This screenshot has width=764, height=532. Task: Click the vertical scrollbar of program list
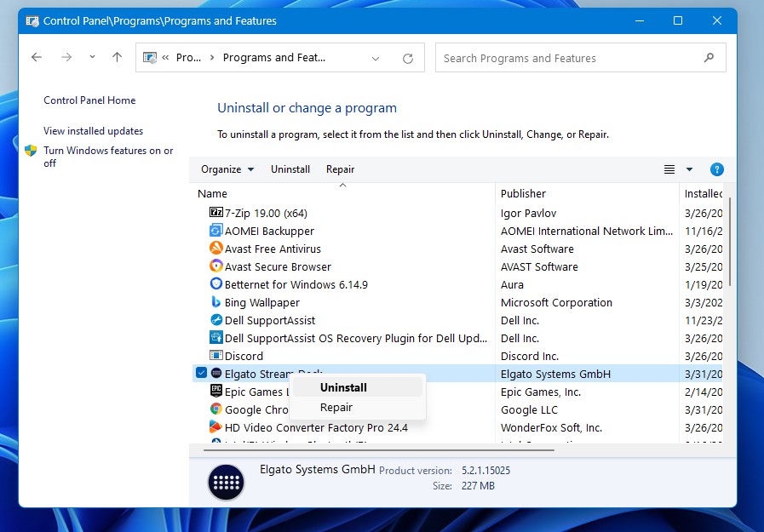[x=729, y=241]
